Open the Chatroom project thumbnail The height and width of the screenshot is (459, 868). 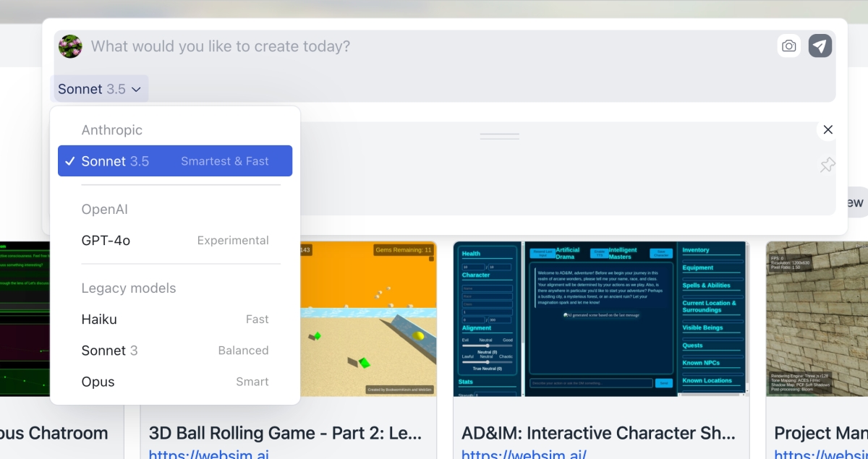point(25,319)
